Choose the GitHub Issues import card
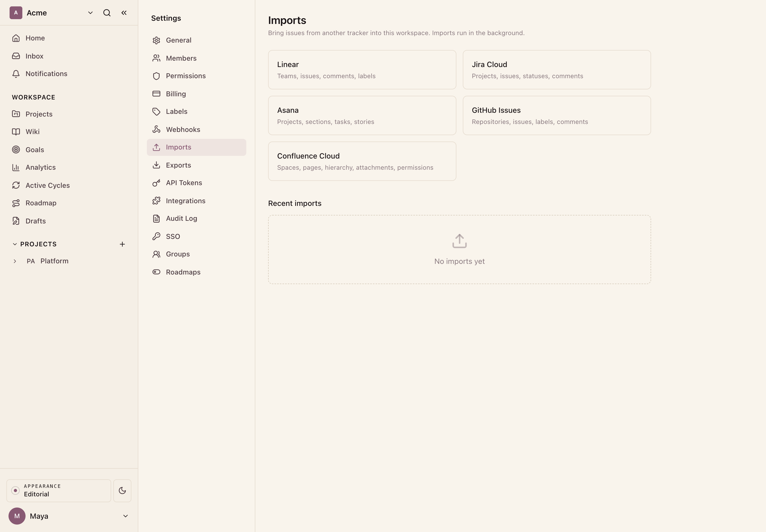766x532 pixels. pos(557,115)
